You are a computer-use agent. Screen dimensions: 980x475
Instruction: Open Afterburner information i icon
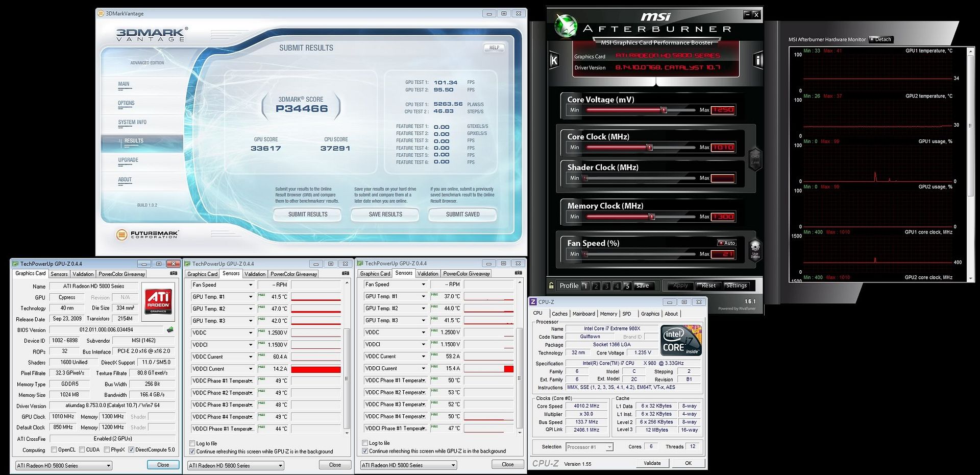(x=758, y=61)
